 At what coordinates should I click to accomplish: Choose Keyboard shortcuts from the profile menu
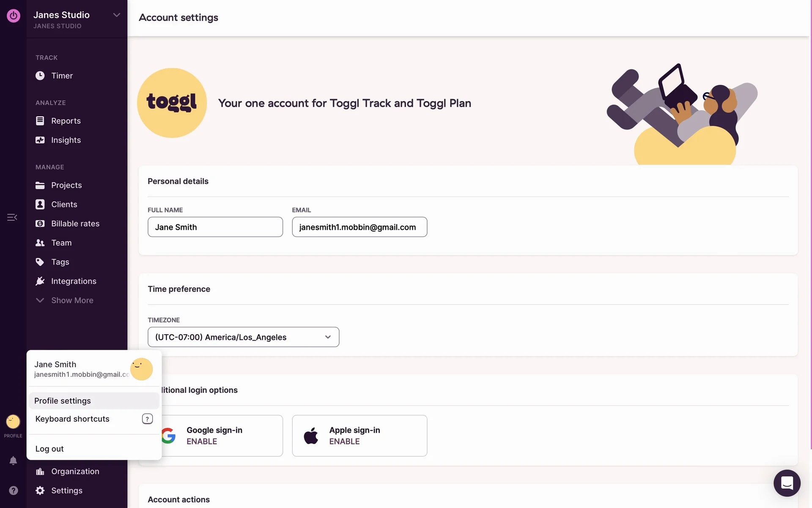pos(72,419)
